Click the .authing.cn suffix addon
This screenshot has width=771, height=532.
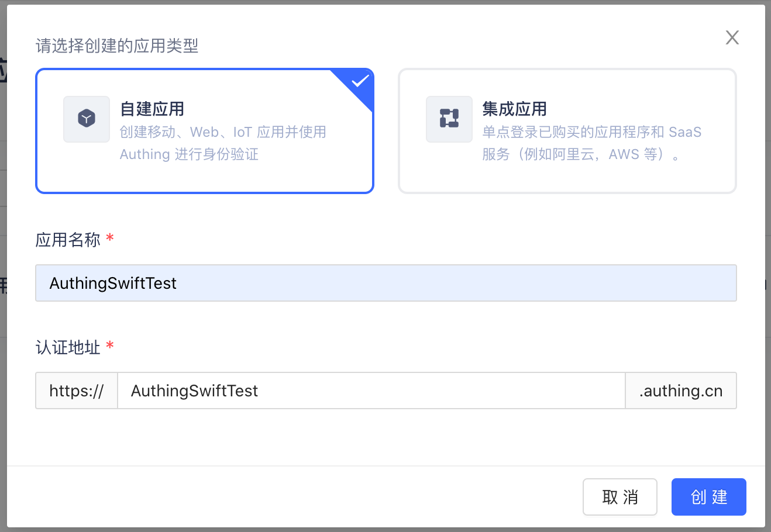[x=681, y=391]
